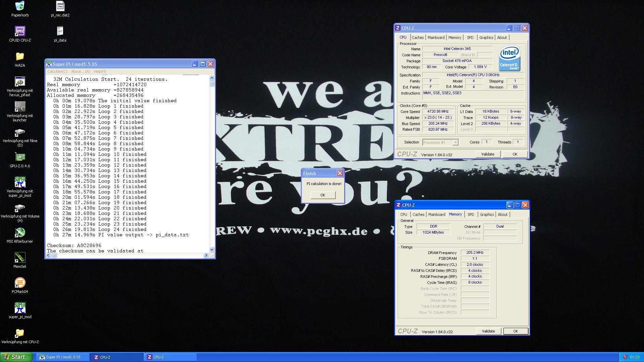Click the Memory CPU-Z window title icon
Screen dimensions: 644x362
[398, 205]
